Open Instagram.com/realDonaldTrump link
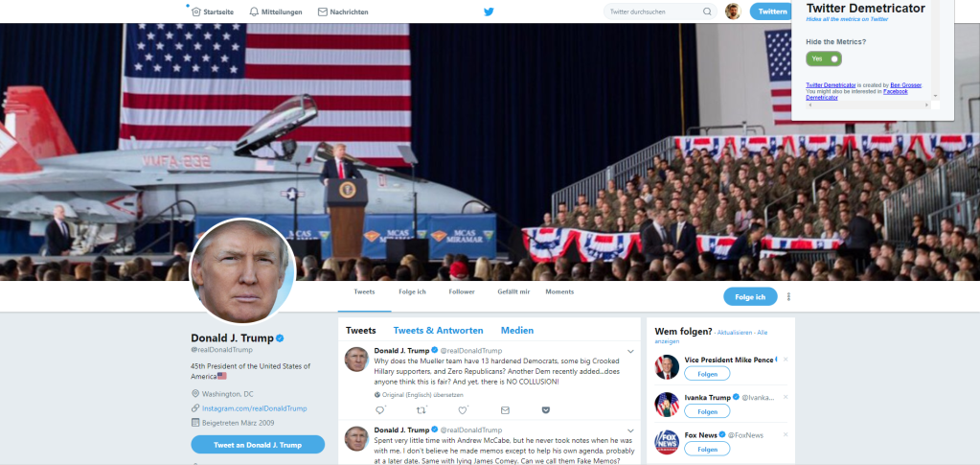The width and height of the screenshot is (980, 465). [255, 408]
